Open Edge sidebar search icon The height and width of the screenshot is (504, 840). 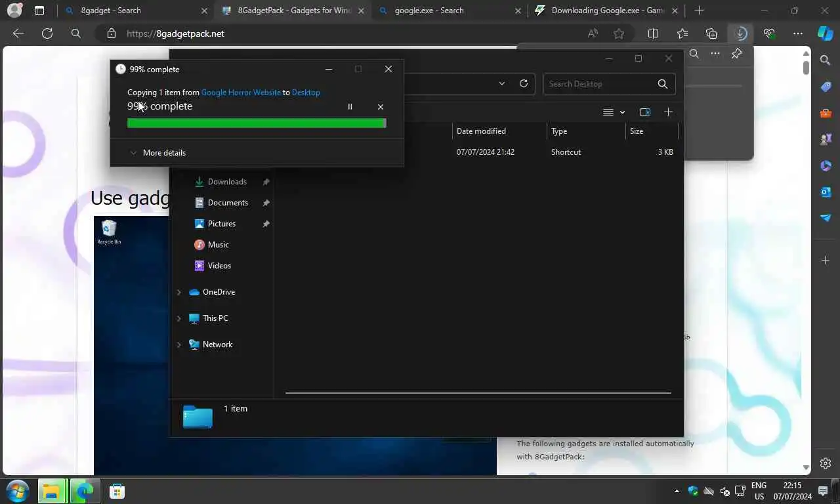[x=826, y=60]
